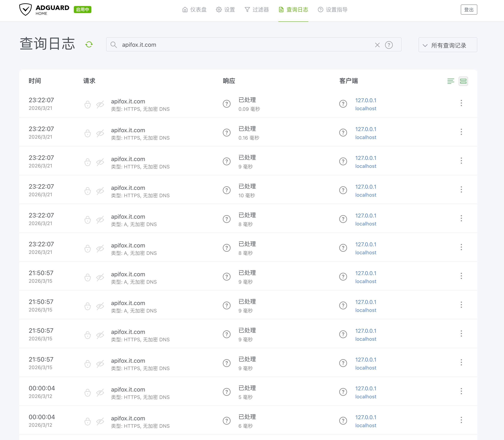Open the response info icon on first row

click(x=226, y=104)
